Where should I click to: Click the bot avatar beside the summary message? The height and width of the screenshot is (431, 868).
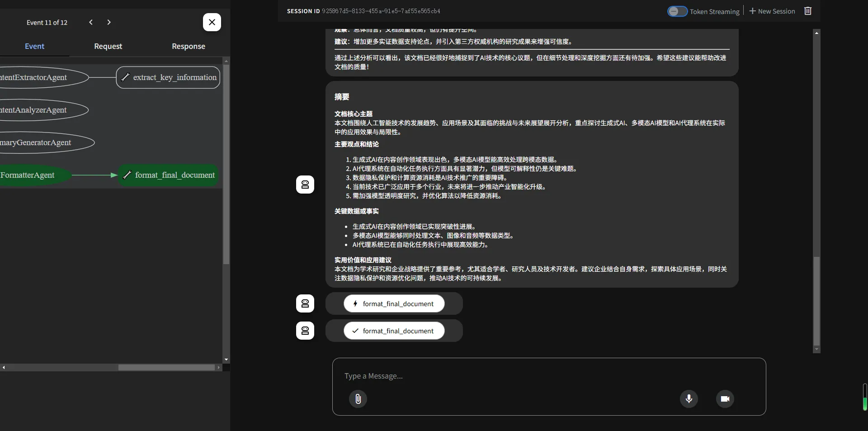point(305,185)
